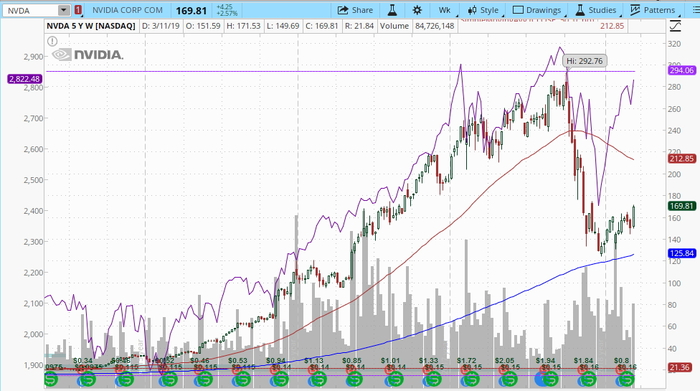Click the green dividend icon beneath $1.01
Screen dimensions: 700x391
pyautogui.click(x=395, y=380)
